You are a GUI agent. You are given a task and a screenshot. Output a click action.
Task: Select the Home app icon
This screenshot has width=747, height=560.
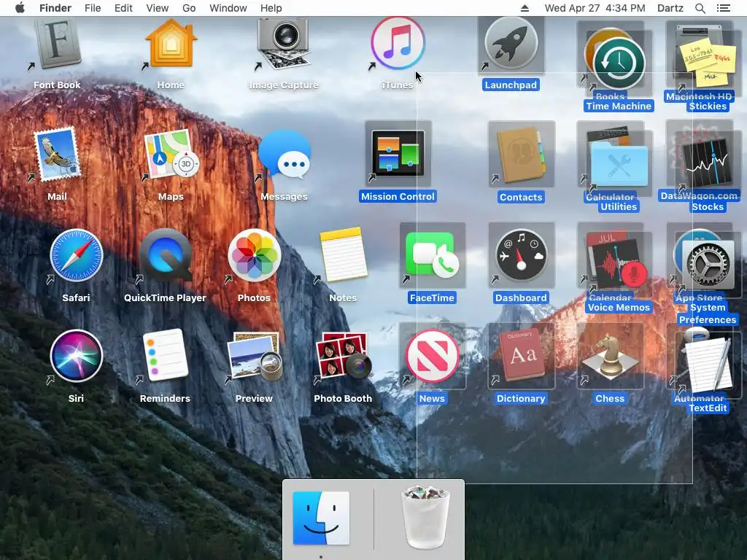click(171, 44)
